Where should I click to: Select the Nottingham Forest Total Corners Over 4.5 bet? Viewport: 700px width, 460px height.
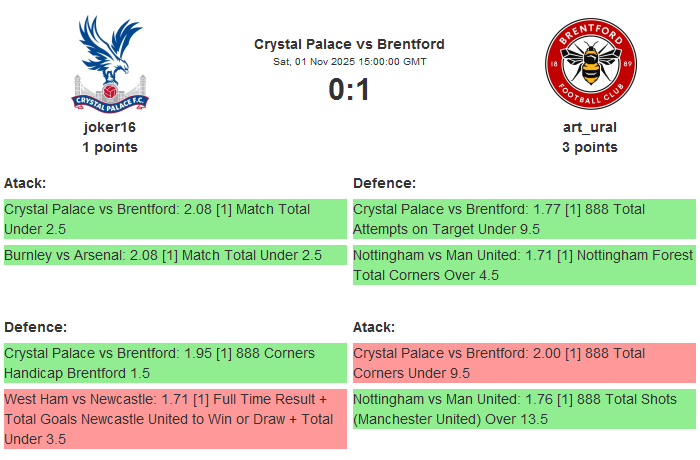(523, 265)
